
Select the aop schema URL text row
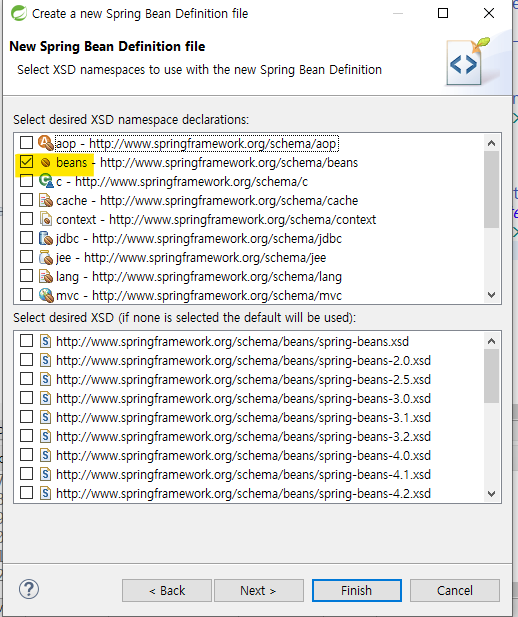pos(197,144)
